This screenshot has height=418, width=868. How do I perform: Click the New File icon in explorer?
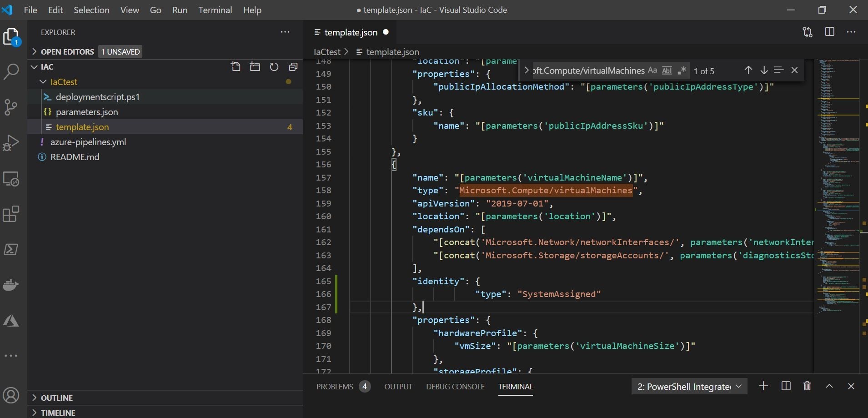pos(236,67)
